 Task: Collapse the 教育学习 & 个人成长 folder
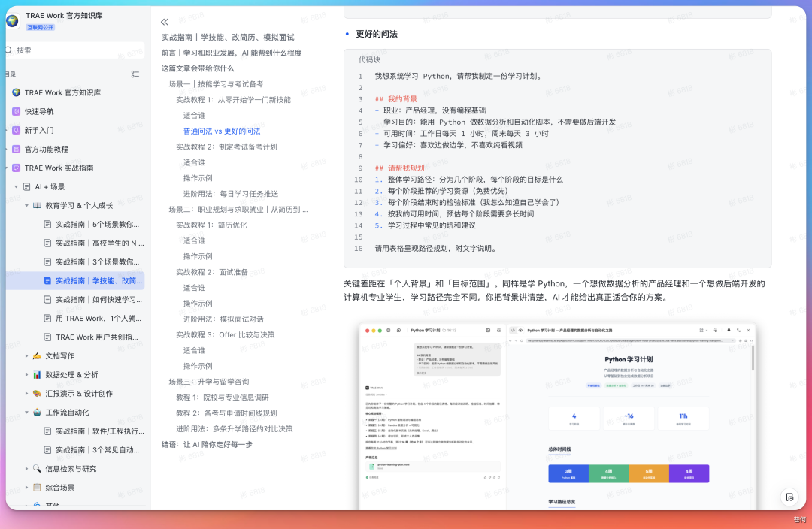point(26,205)
